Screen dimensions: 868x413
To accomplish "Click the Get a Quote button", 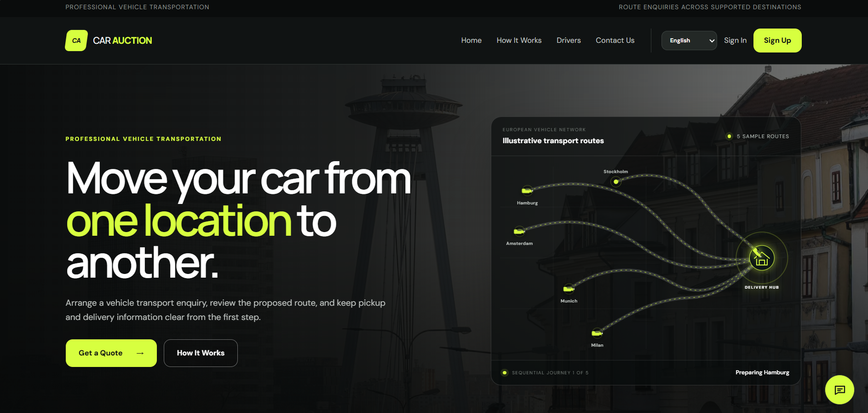I will [111, 353].
